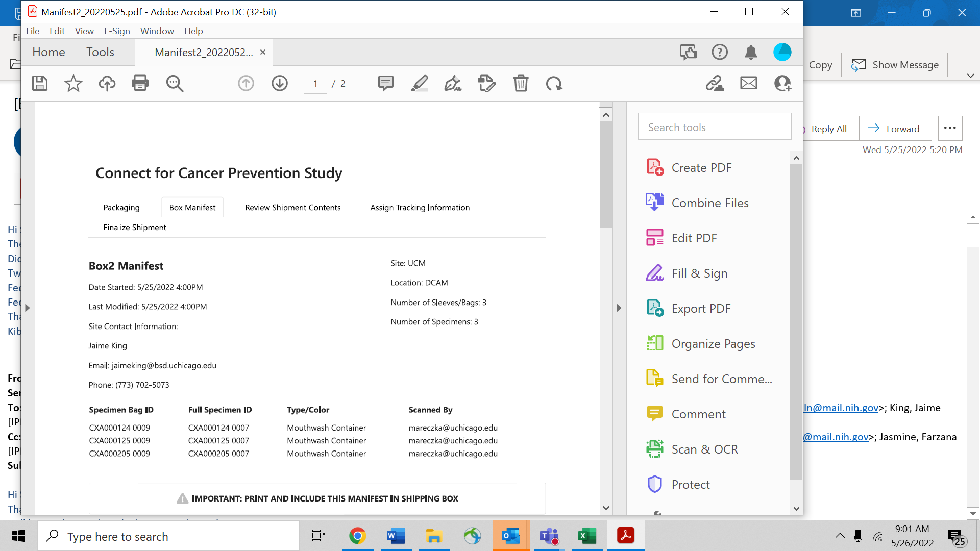Image resolution: width=980 pixels, height=551 pixels.
Task: Send file by email via the envelope icon
Action: [x=749, y=83]
